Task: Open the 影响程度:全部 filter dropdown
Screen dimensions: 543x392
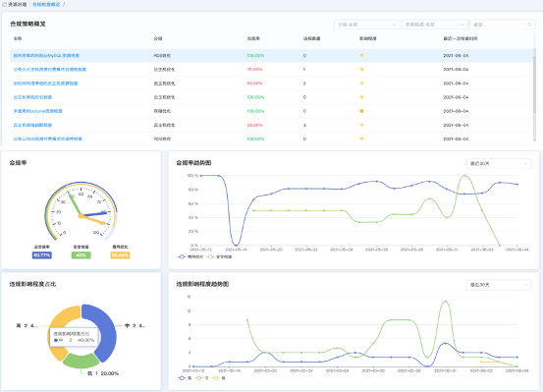Action: click(x=435, y=25)
